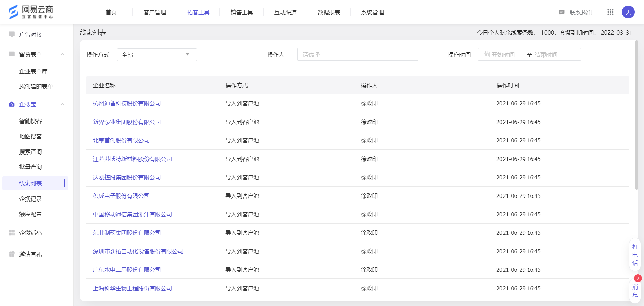
Task: Open 上海科华生物工程股份有限公司 link
Action: click(132, 288)
